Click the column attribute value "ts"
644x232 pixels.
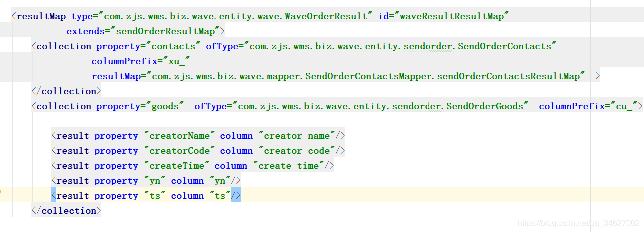pyautogui.click(x=220, y=196)
